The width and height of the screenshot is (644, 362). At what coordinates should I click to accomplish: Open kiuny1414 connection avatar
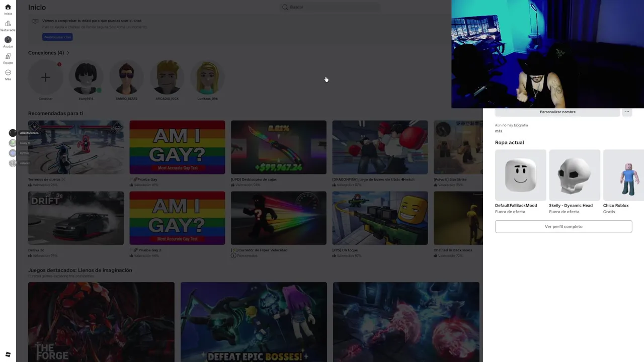click(x=86, y=77)
